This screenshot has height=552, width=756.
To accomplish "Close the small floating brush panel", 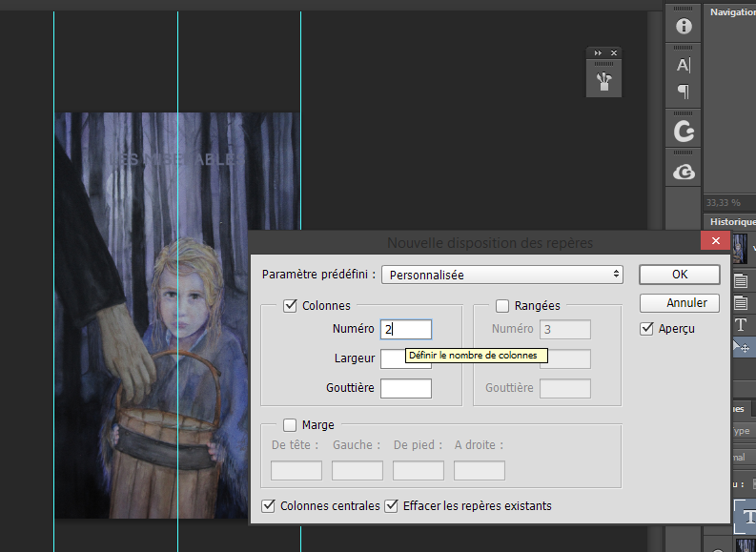I will (614, 53).
